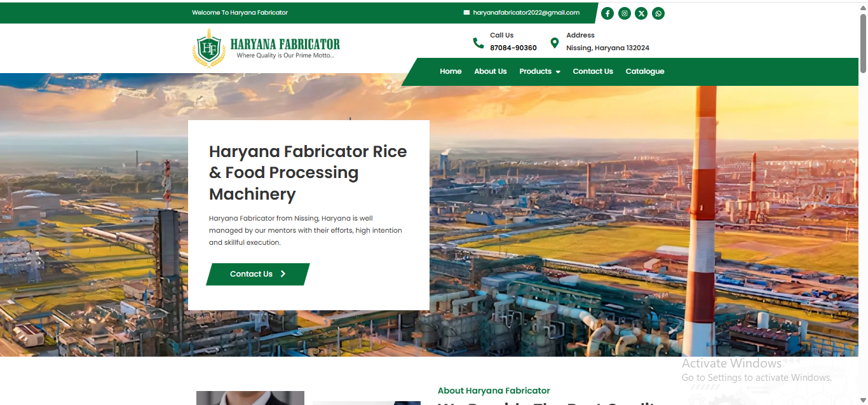The height and width of the screenshot is (405, 868).
Task: Click the arrow chevron inside Contact Us button
Action: (x=283, y=274)
